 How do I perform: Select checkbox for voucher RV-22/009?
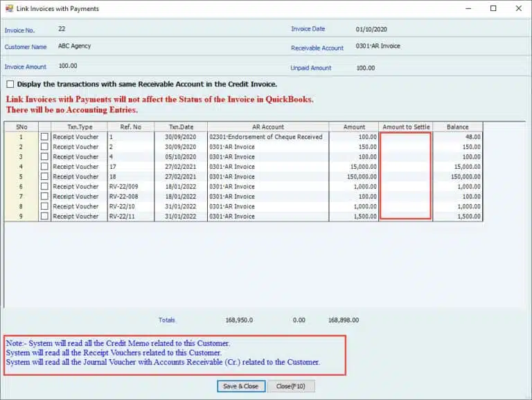pyautogui.click(x=45, y=187)
